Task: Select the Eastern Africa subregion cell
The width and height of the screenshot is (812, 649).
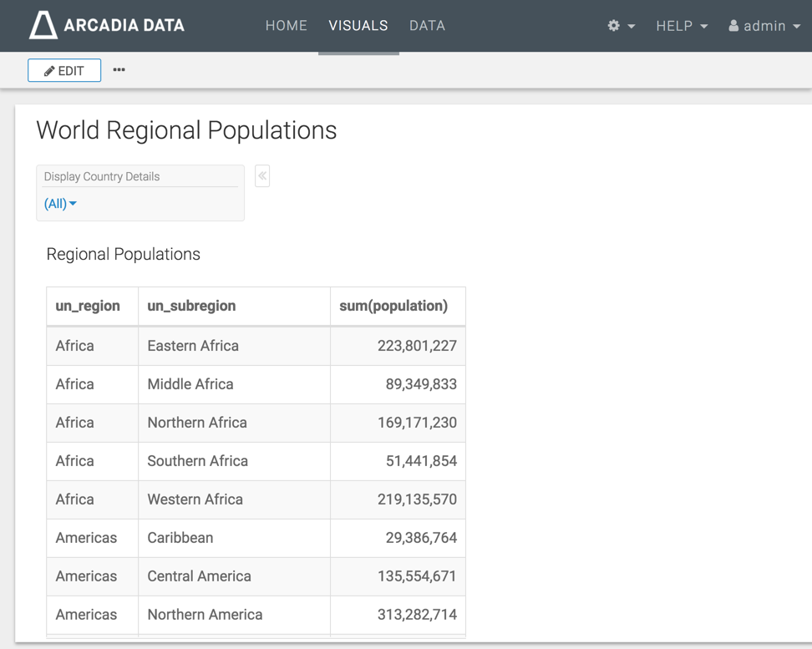Action: pyautogui.click(x=193, y=346)
